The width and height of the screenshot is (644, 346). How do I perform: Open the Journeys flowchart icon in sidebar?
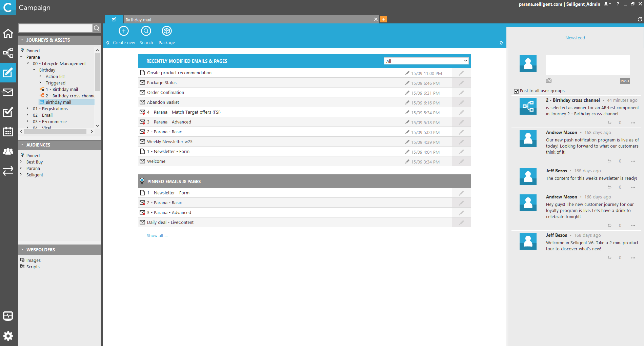8,53
